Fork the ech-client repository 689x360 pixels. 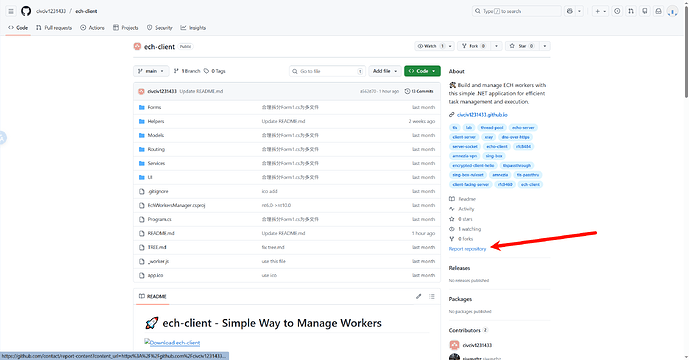click(474, 46)
